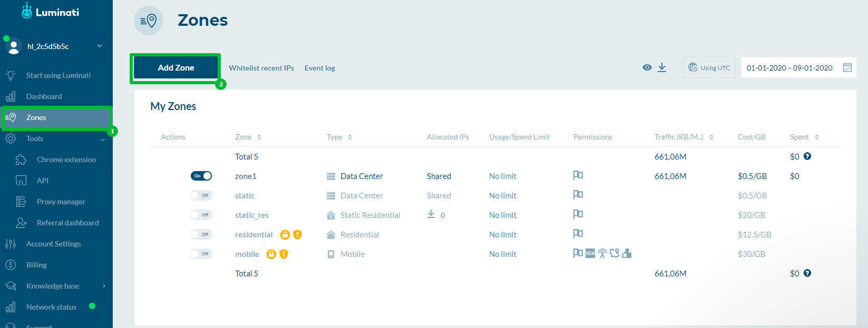Screen dimensions: 868x328
Task: Collapse the Tools sidebar section
Action: pyautogui.click(x=103, y=139)
